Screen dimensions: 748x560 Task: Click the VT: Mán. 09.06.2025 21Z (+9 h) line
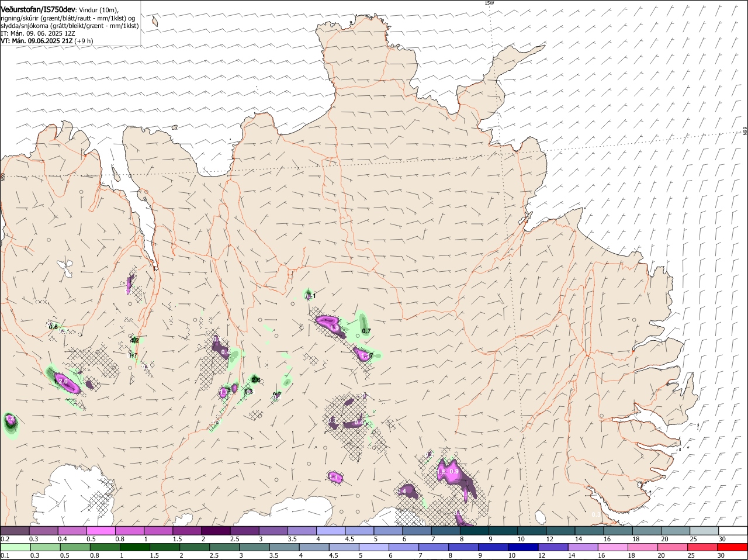point(47,41)
